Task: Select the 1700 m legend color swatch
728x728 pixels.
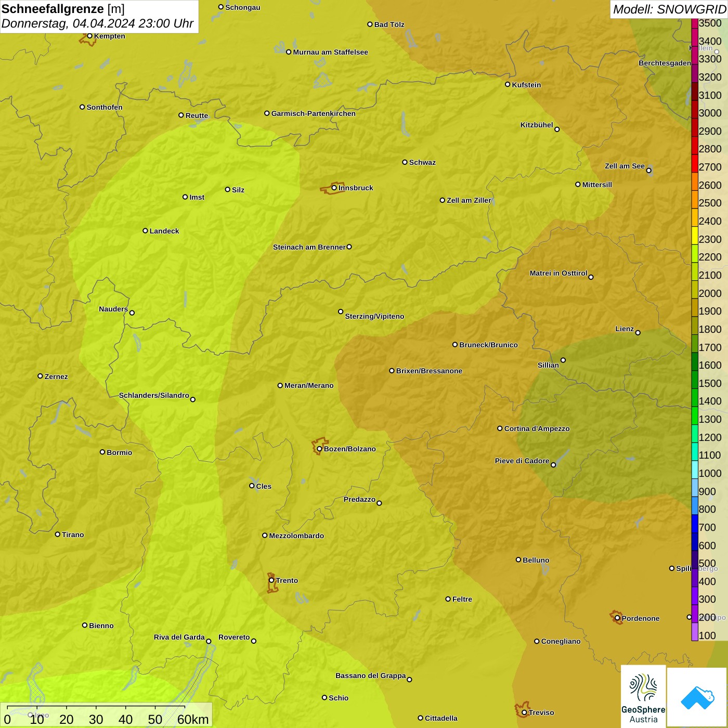Action: click(x=695, y=344)
